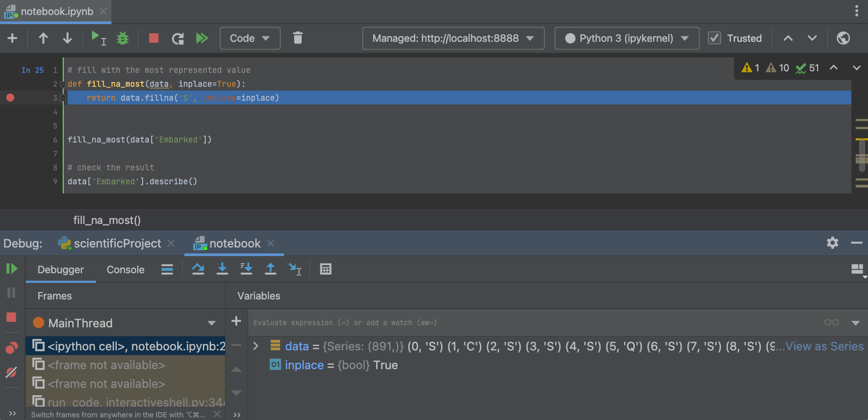This screenshot has height=420, width=868.
Task: Click the Step Over debugger icon
Action: click(x=198, y=269)
